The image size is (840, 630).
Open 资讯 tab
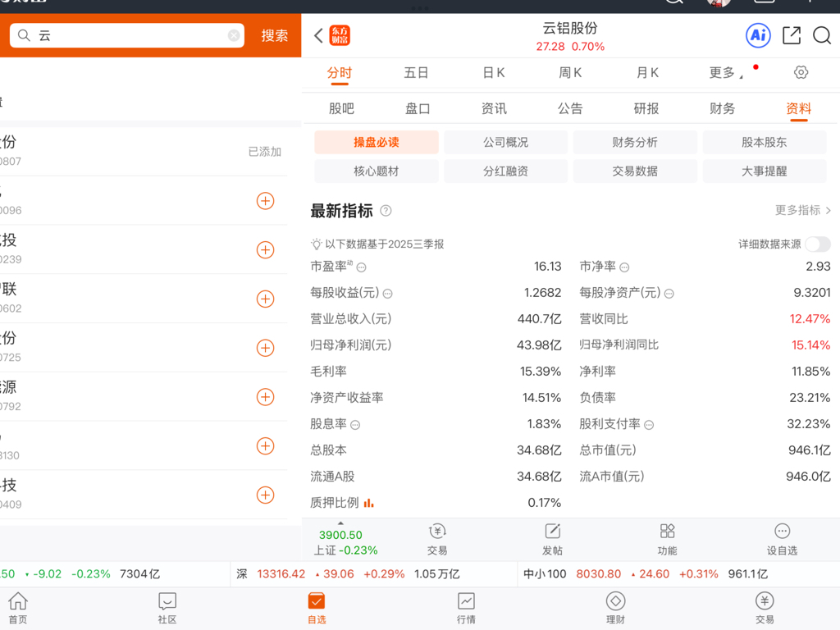pyautogui.click(x=494, y=109)
